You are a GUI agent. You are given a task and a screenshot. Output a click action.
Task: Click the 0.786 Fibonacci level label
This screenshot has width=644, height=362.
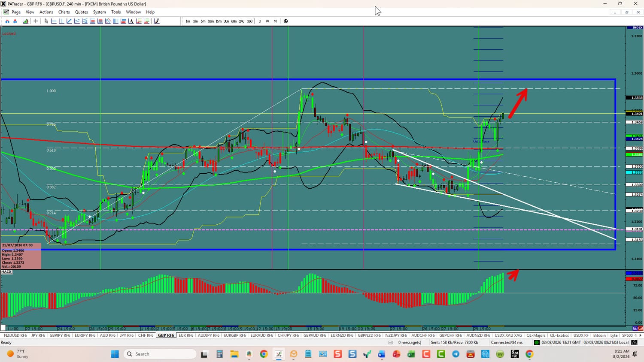pyautogui.click(x=51, y=124)
